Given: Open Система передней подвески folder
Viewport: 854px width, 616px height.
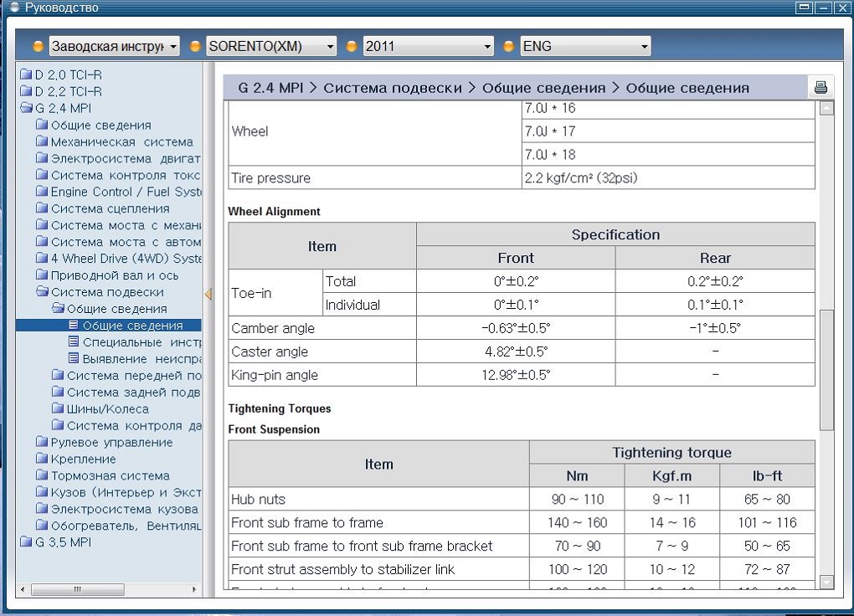Looking at the screenshot, I should point(134,376).
